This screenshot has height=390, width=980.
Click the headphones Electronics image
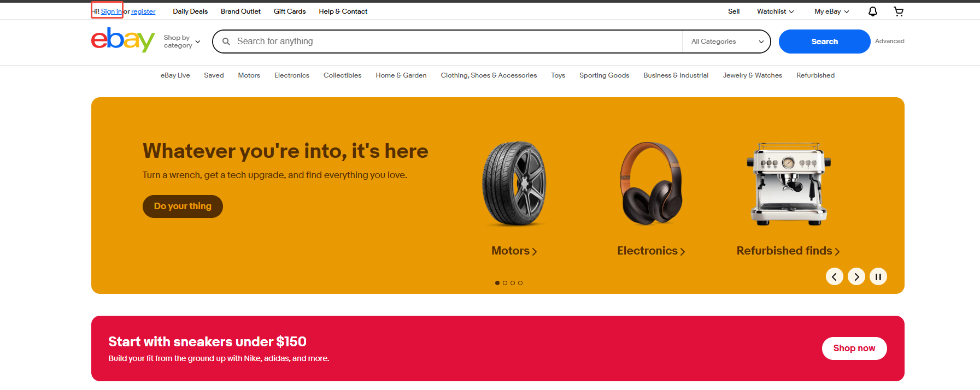point(650,184)
